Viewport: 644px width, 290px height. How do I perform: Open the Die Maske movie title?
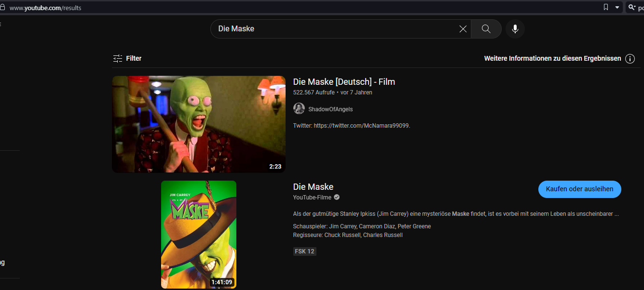coord(313,187)
